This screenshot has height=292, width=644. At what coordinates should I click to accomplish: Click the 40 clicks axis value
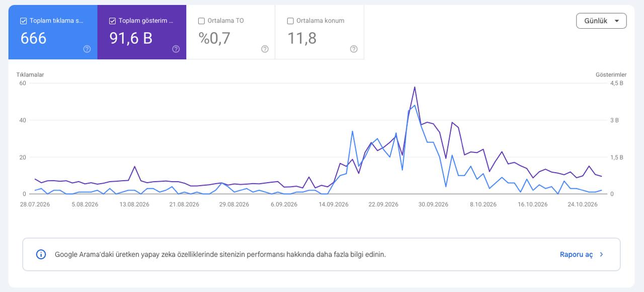point(23,120)
